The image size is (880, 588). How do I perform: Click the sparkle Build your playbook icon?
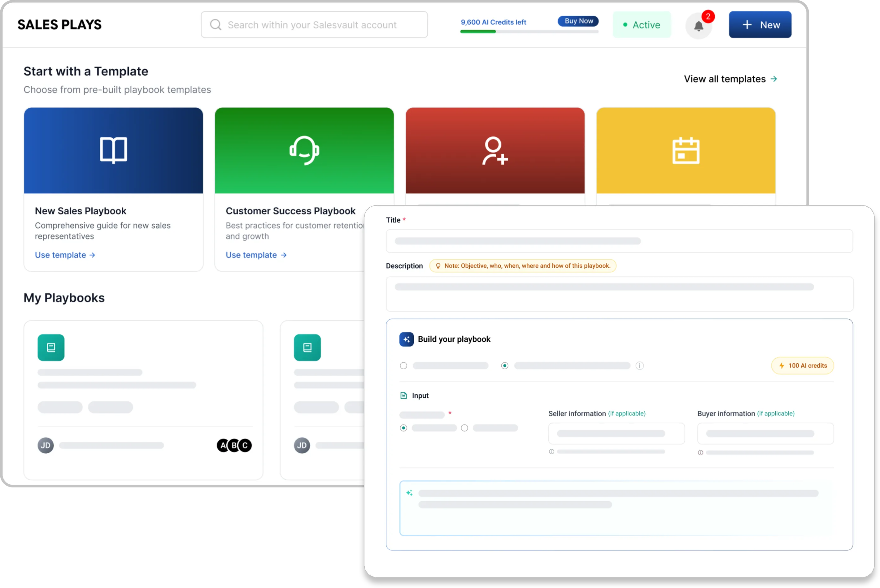(x=406, y=339)
